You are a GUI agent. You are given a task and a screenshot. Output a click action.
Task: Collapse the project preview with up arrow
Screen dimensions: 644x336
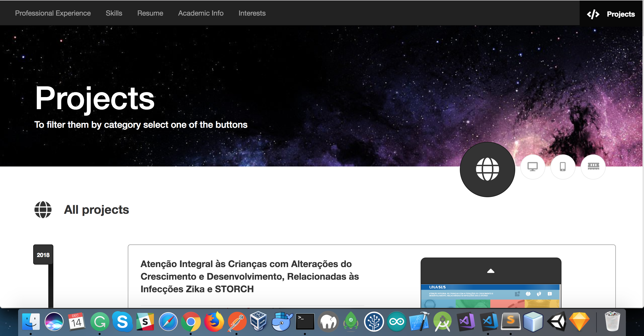coord(491,271)
